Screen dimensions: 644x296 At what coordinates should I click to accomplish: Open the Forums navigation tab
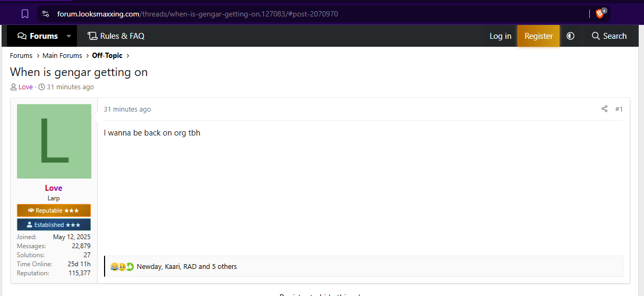[x=38, y=36]
